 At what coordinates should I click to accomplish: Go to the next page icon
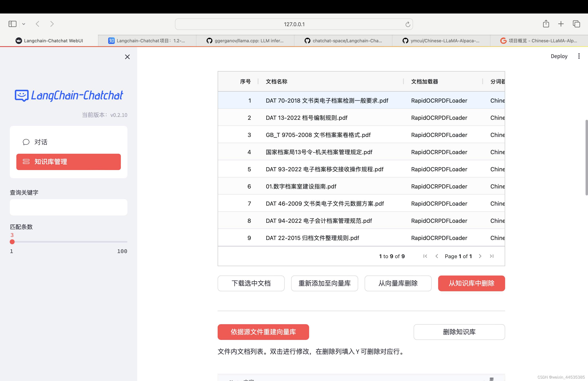(480, 256)
